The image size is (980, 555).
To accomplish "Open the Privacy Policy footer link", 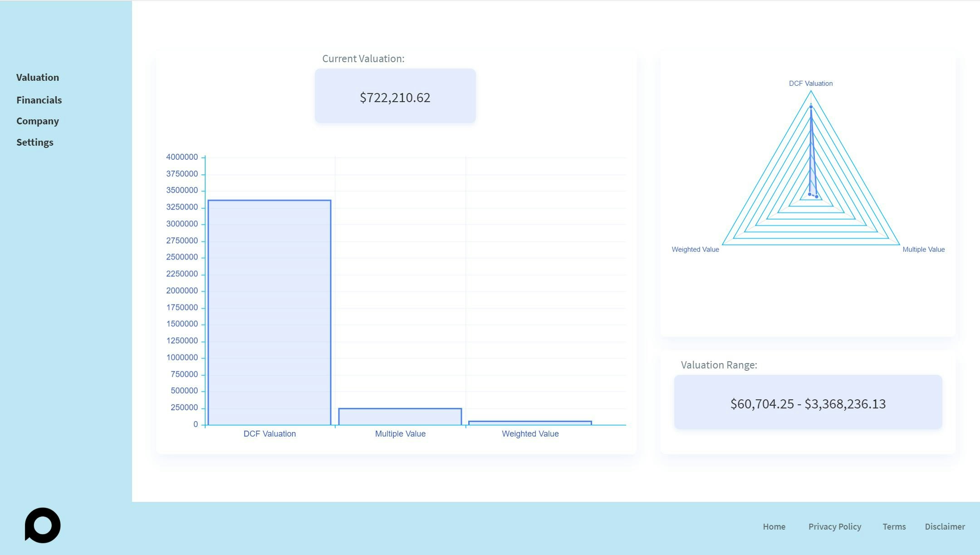I will click(x=834, y=526).
